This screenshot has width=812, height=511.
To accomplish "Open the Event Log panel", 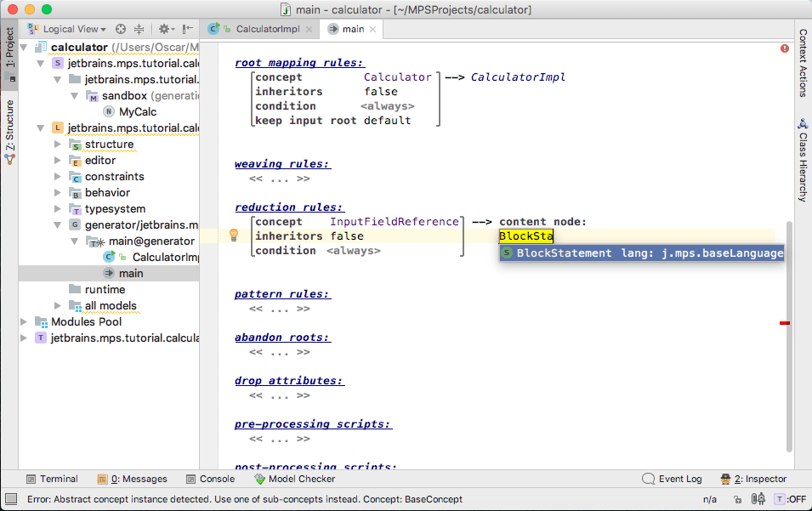I will [672, 479].
